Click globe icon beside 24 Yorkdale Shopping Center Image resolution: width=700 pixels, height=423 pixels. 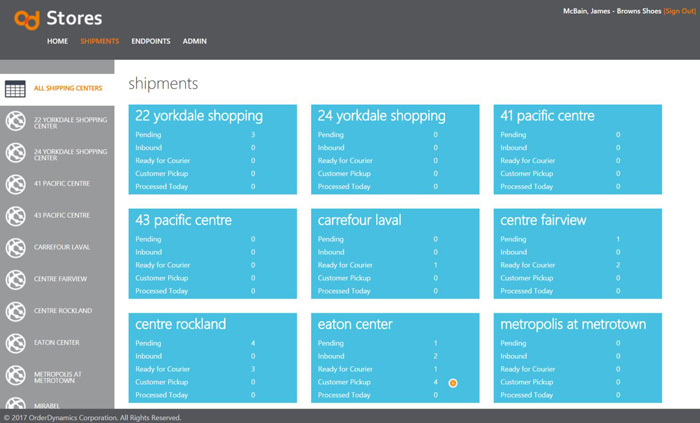tap(16, 153)
